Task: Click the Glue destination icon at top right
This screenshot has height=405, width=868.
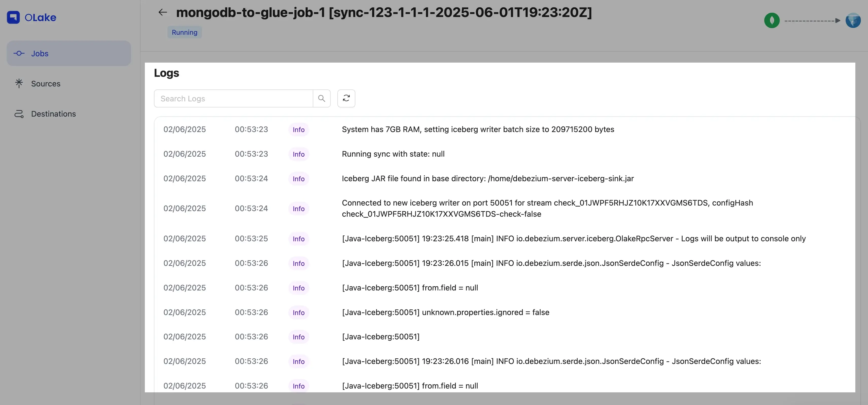Action: click(853, 21)
